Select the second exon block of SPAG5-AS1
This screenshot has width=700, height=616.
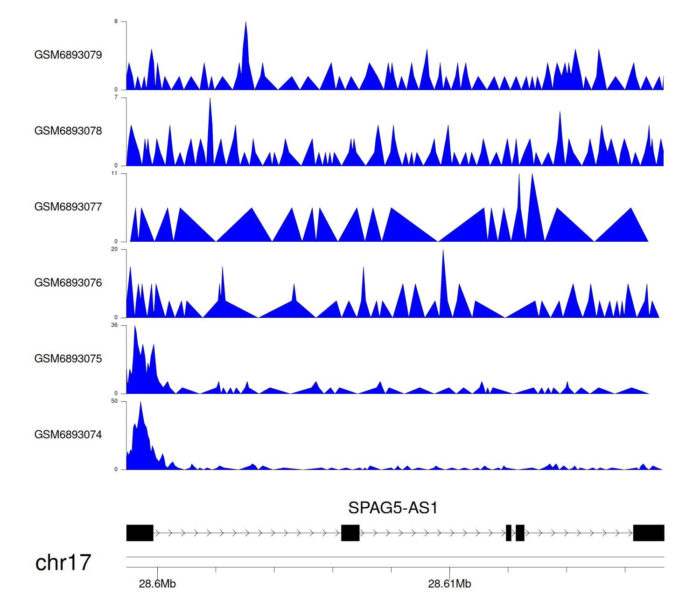pos(350,533)
